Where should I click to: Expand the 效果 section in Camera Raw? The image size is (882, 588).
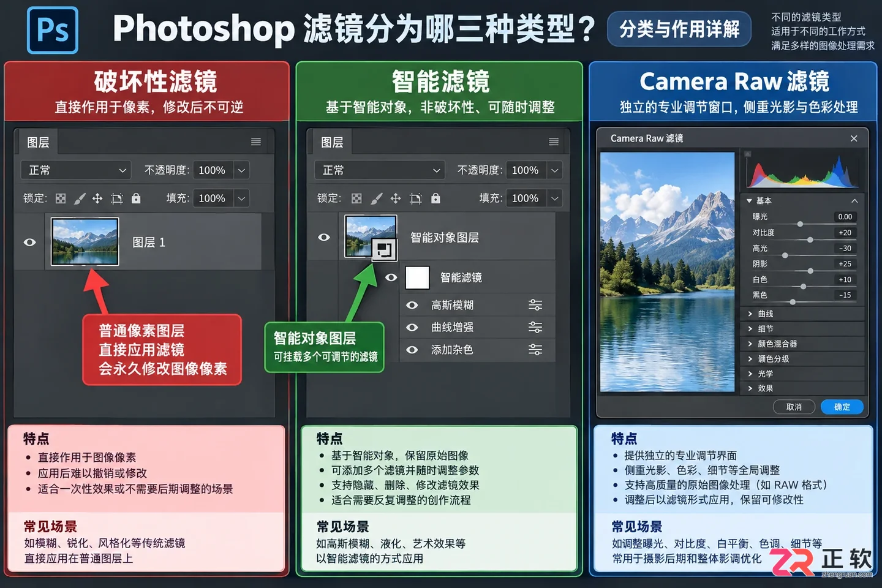tap(750, 388)
